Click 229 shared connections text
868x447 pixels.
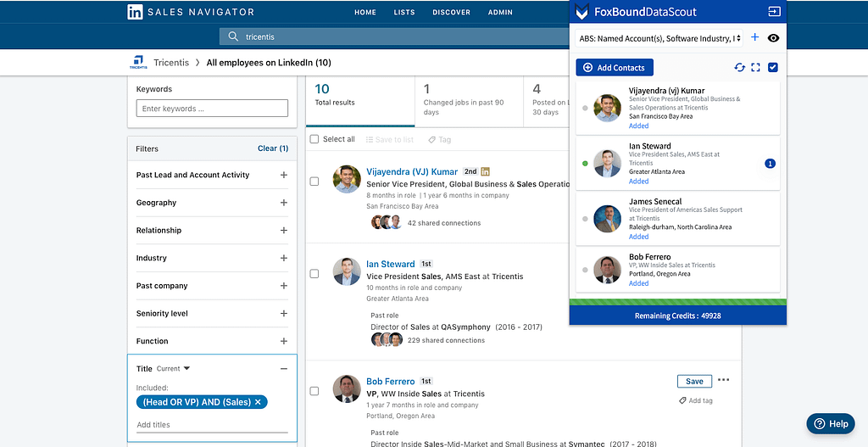[446, 340]
